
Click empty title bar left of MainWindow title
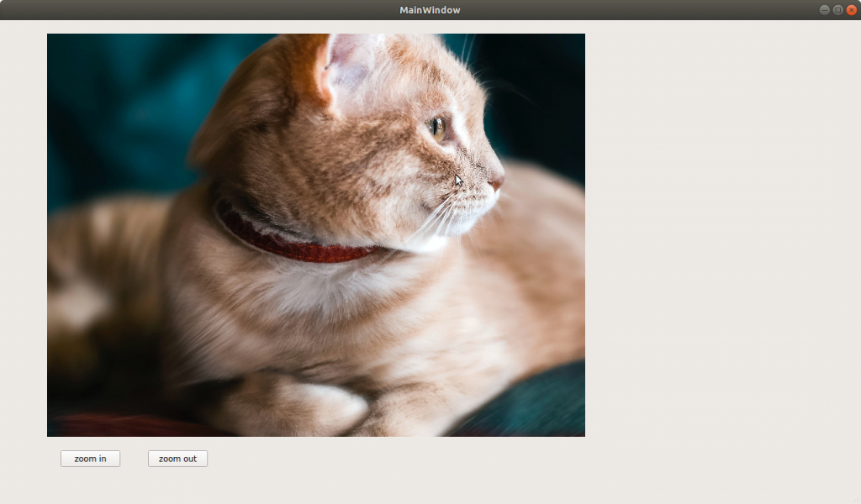[210, 10]
